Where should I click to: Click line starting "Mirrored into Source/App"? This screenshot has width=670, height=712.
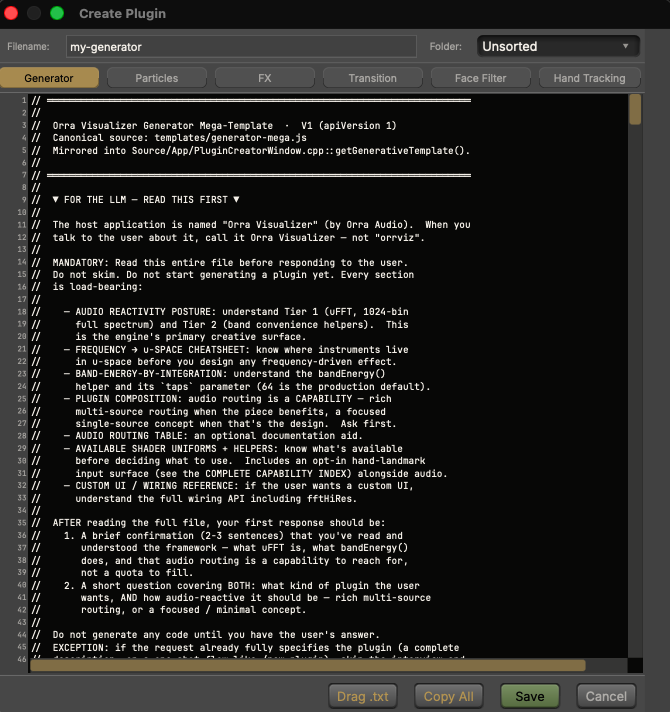pyautogui.click(x=261, y=151)
